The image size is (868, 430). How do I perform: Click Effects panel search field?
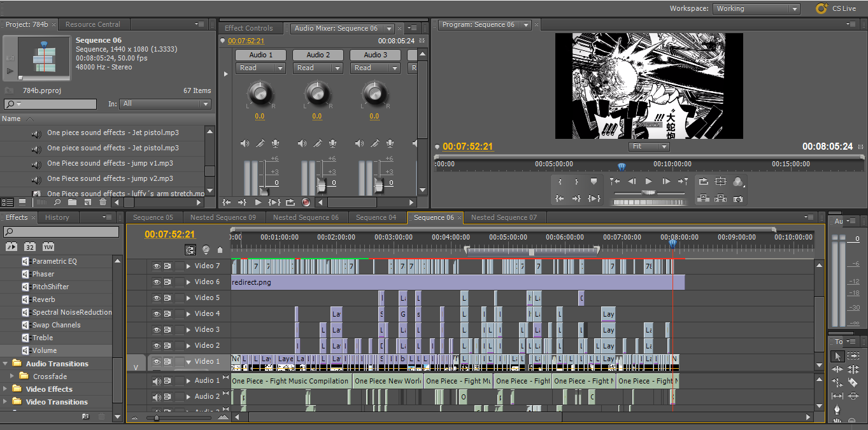coord(61,232)
